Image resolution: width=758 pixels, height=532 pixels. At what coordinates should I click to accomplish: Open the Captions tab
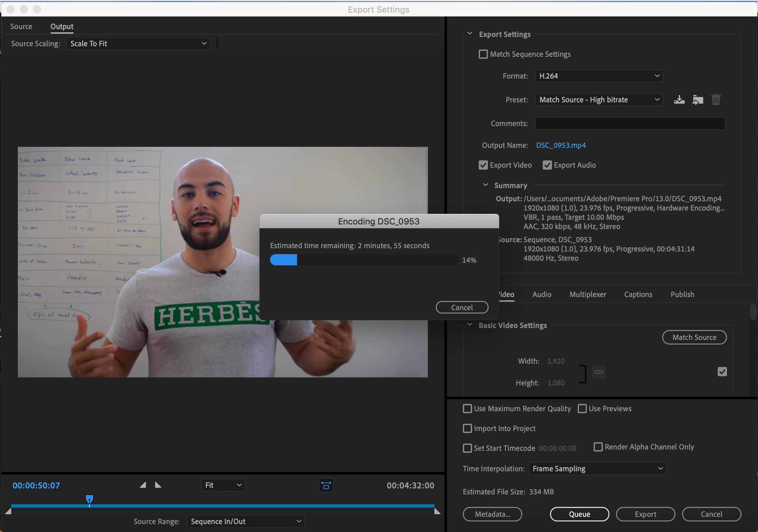point(638,294)
